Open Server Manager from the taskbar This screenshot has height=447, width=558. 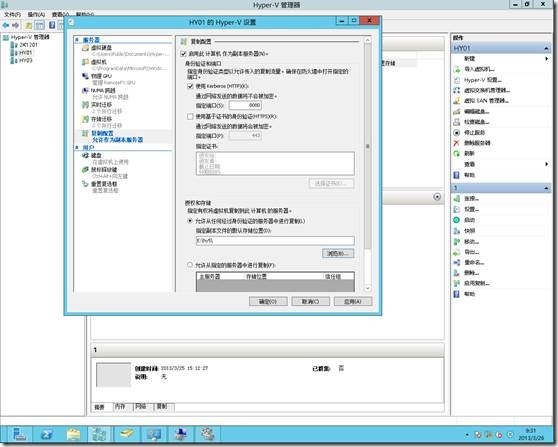click(x=19, y=434)
